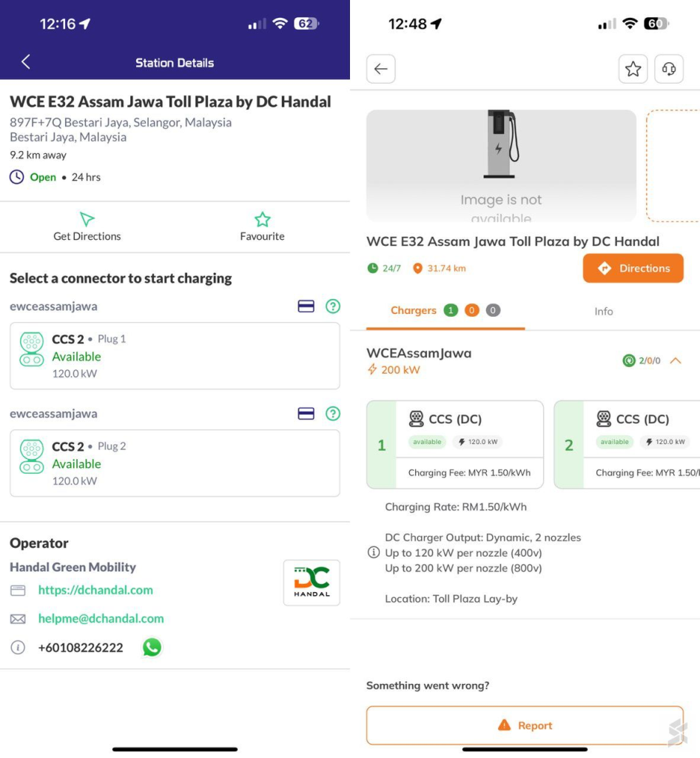Image resolution: width=700 pixels, height=758 pixels.
Task: Email helpme@dchandal.com
Action: [x=101, y=618]
